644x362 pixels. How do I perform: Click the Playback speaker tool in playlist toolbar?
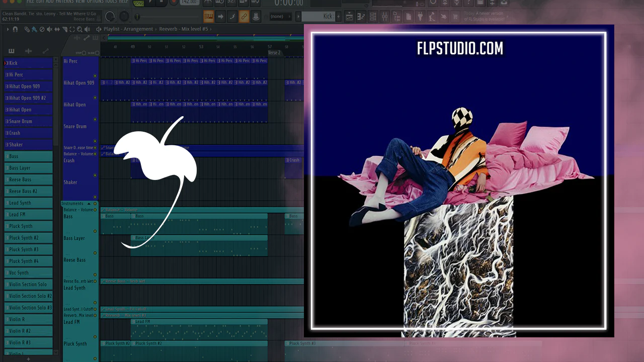88,29
